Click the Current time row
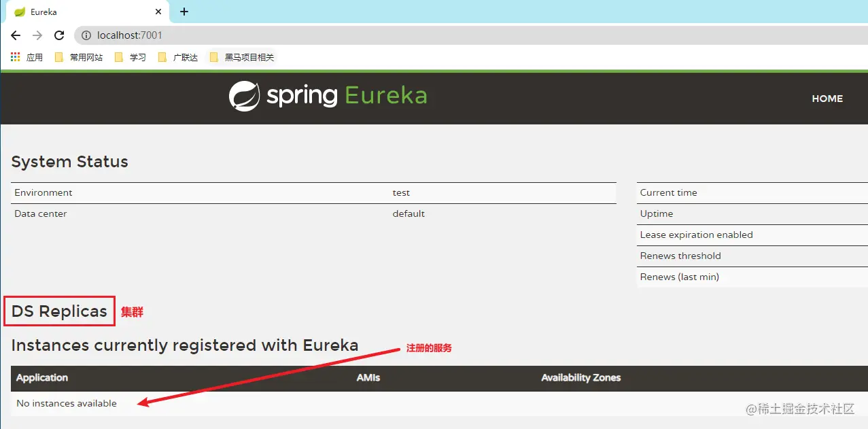Screen dimensions: 868x429 752,193
